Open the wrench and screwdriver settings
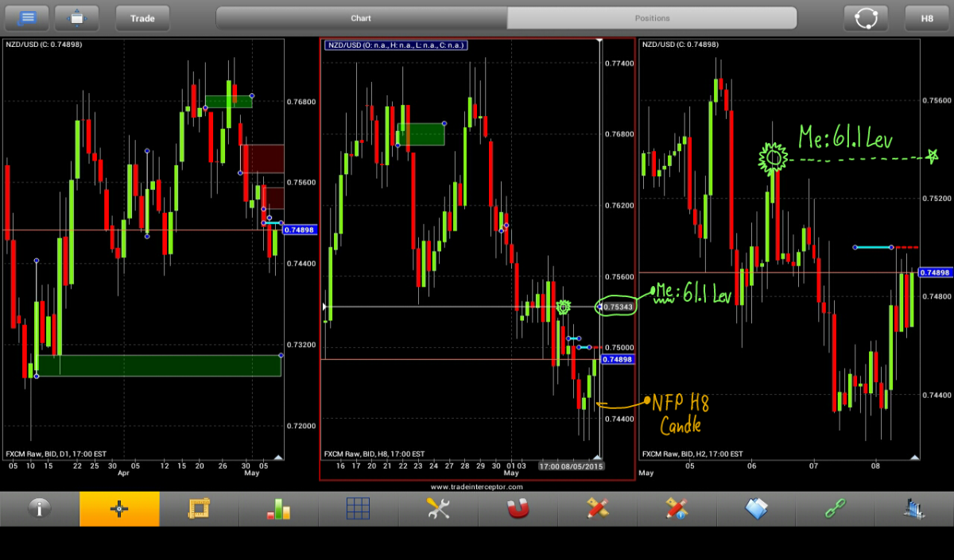 coord(438,508)
